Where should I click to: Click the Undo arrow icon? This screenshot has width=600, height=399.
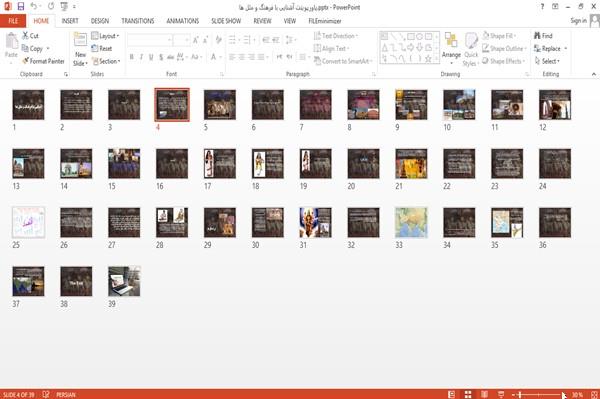(x=34, y=6)
